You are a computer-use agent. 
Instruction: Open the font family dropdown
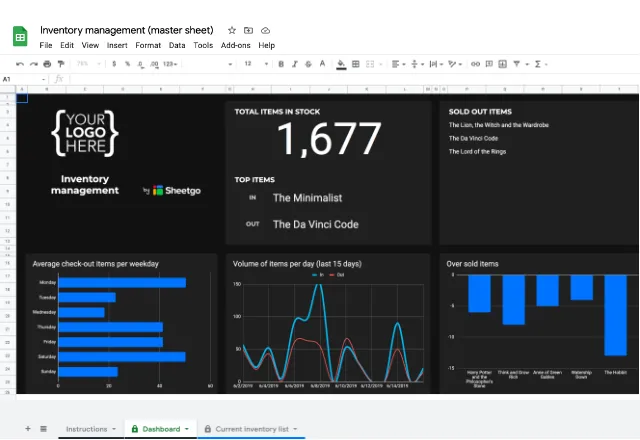tap(208, 64)
